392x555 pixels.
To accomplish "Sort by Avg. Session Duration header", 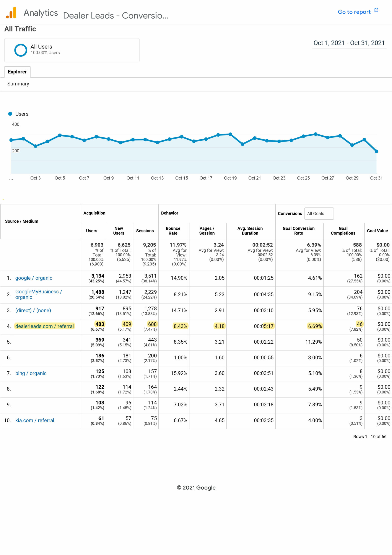I will (x=250, y=231).
